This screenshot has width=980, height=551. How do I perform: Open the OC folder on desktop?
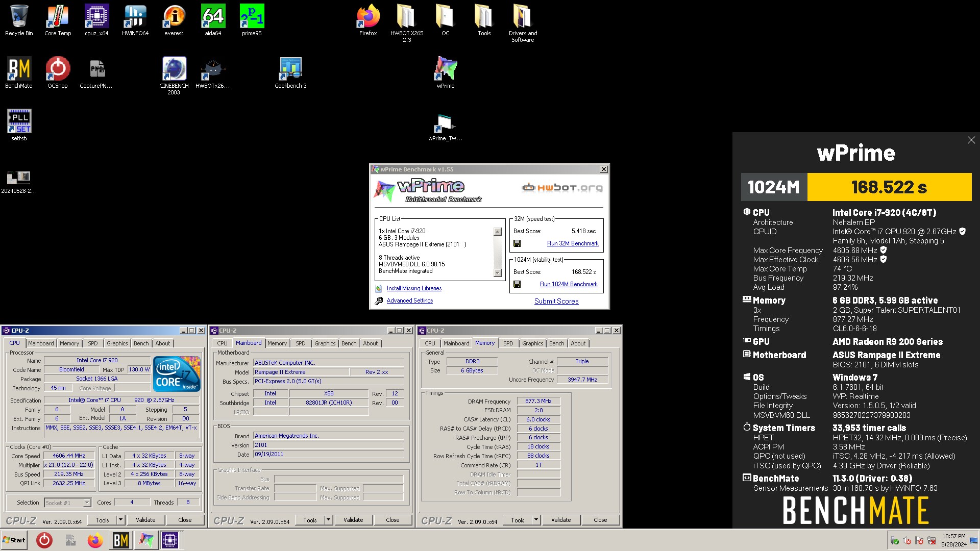(x=446, y=20)
